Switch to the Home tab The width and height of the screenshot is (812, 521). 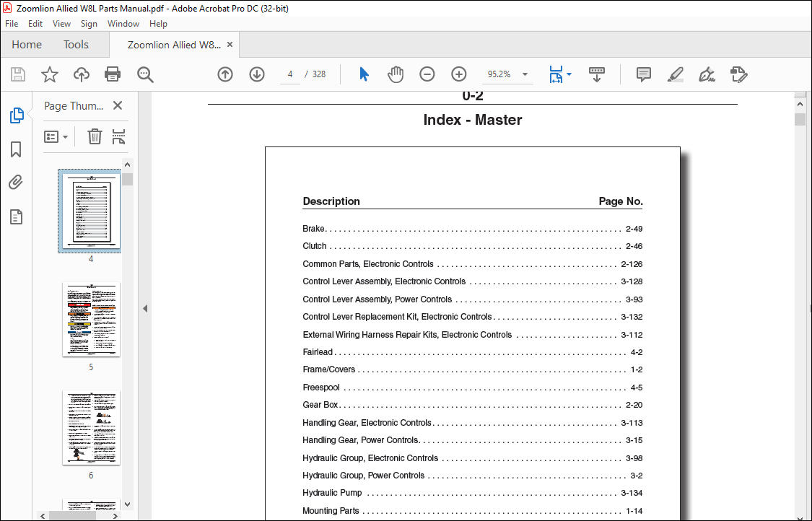point(27,45)
